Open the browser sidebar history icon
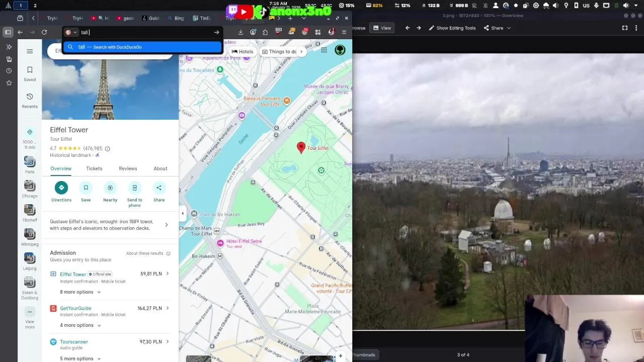644x362 pixels. 9,71
